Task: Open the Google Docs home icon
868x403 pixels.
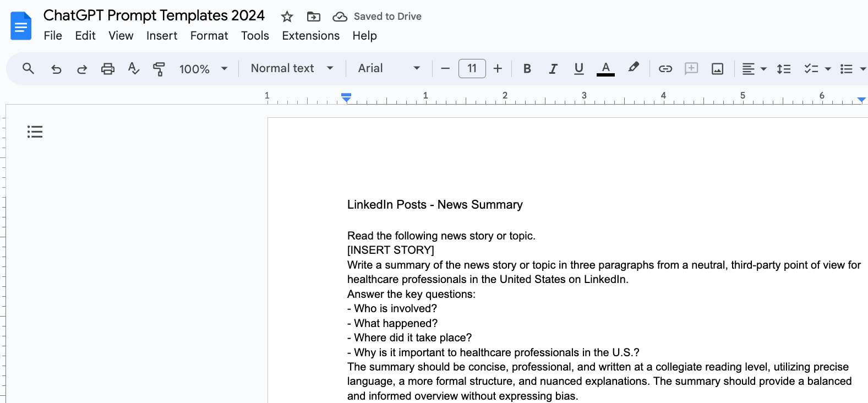Action: [x=21, y=26]
